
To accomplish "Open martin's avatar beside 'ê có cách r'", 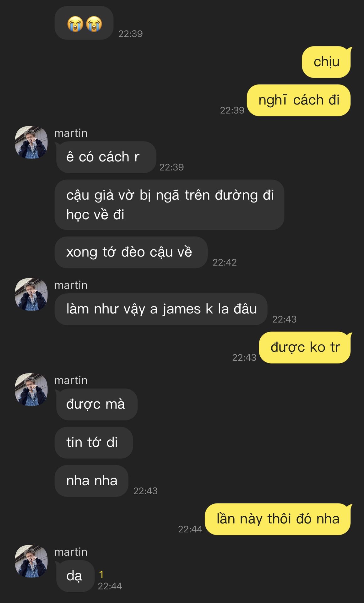I will coord(31,142).
